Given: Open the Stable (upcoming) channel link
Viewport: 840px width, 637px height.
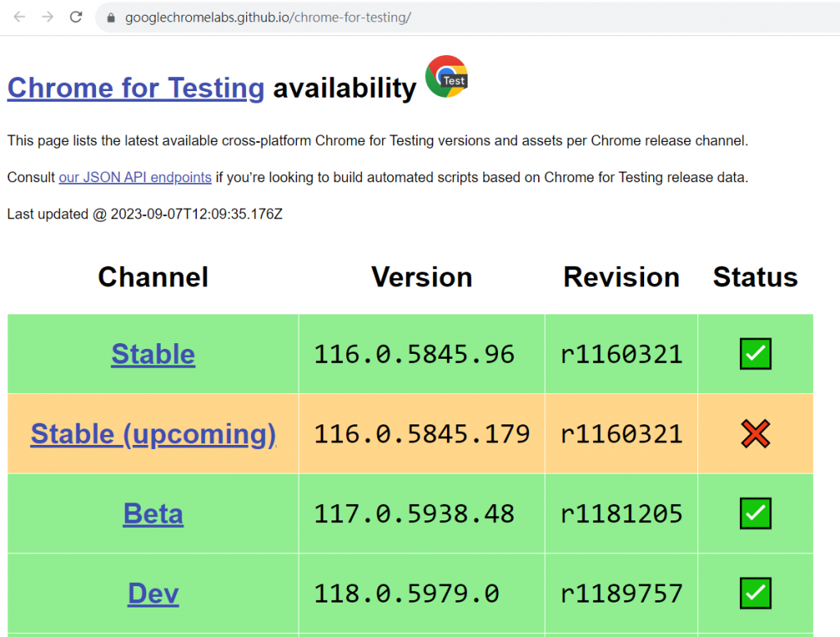Looking at the screenshot, I should [x=153, y=434].
